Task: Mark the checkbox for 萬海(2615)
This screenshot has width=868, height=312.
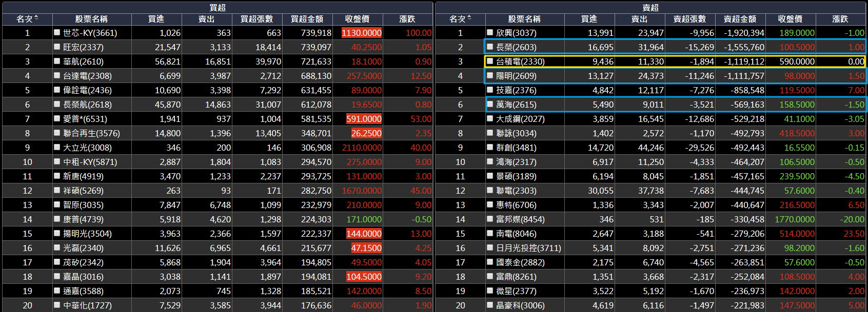Action: click(490, 104)
